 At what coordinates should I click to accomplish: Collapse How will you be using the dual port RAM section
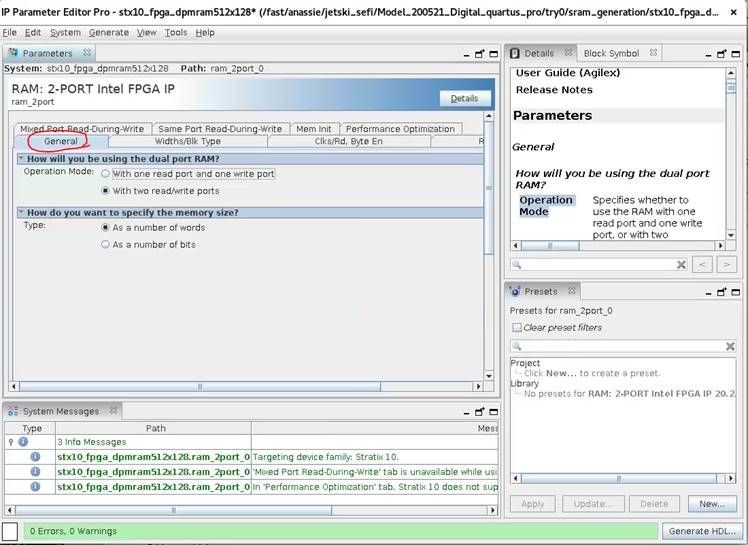21,158
